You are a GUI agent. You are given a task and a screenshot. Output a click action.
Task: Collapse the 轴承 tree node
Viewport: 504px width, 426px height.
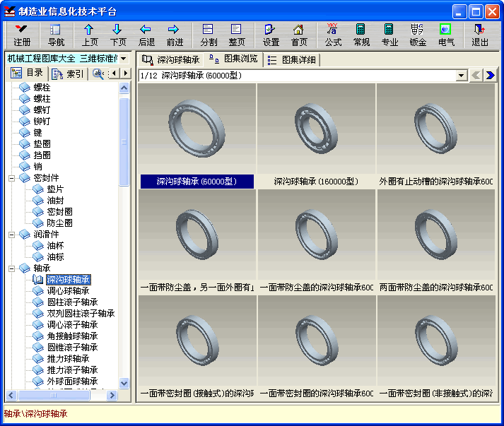click(x=13, y=268)
